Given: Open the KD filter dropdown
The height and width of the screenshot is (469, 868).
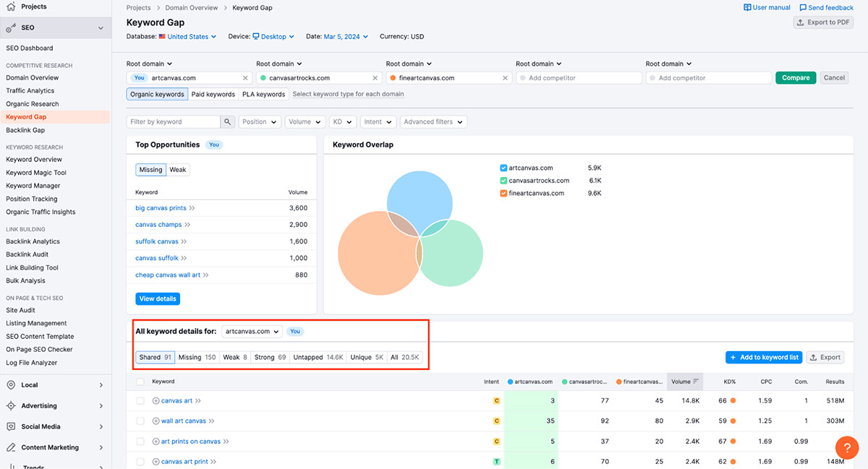Looking at the screenshot, I should [x=342, y=121].
